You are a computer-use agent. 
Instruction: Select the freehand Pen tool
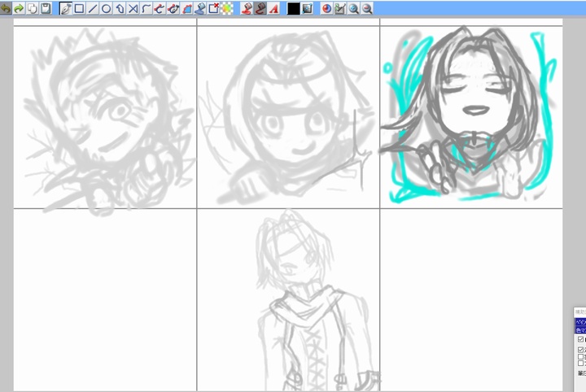tap(66, 8)
